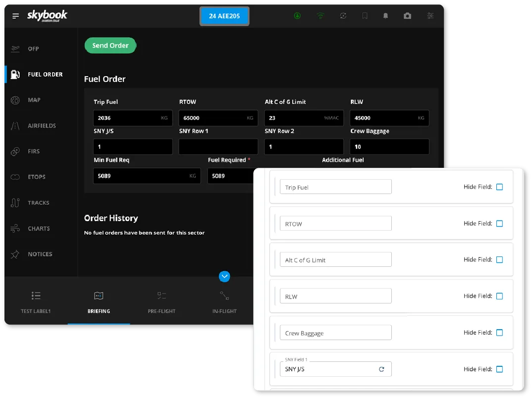Screen dimensions: 532x399
Task: Check Hide Field for RTOW
Action: [499, 223]
